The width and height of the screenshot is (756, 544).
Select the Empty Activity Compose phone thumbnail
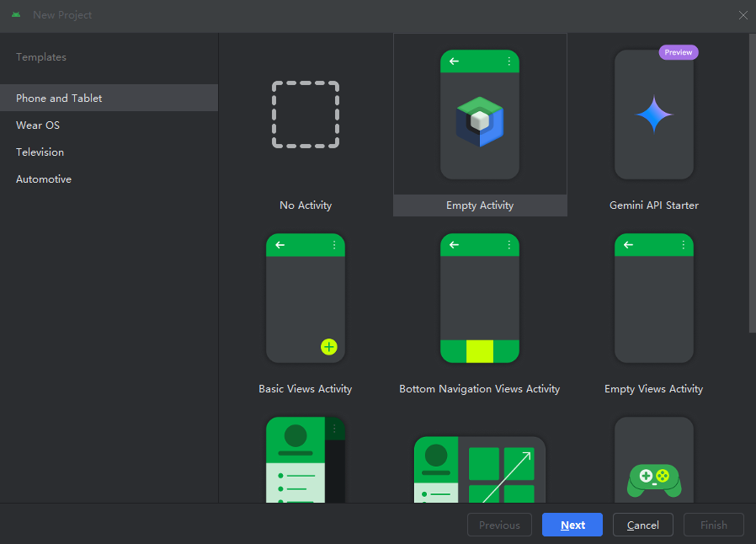480,115
